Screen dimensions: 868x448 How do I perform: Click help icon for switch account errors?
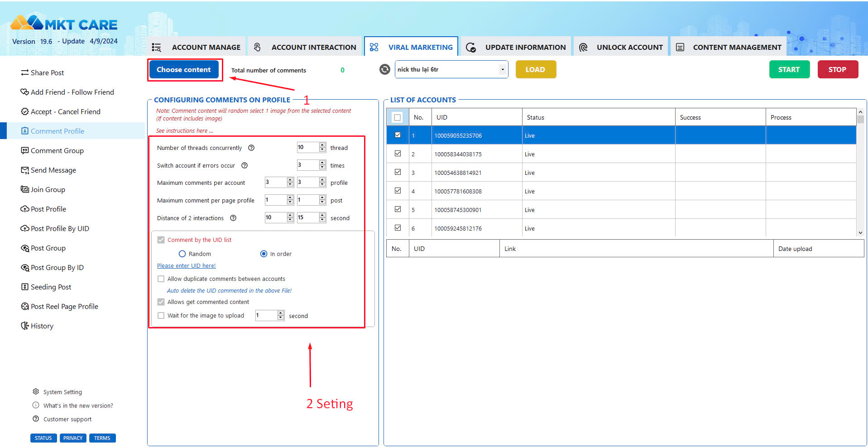tap(245, 165)
